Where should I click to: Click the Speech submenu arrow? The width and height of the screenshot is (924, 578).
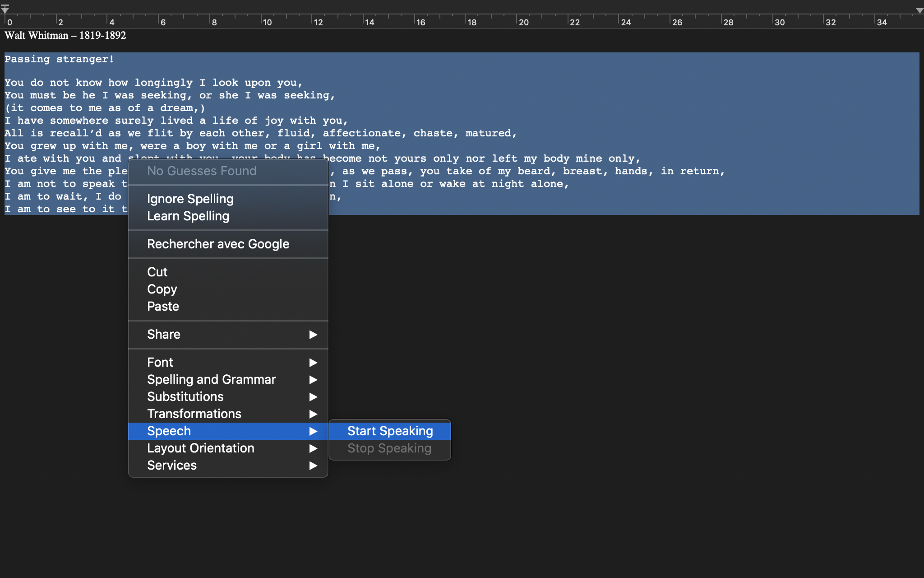tap(313, 431)
